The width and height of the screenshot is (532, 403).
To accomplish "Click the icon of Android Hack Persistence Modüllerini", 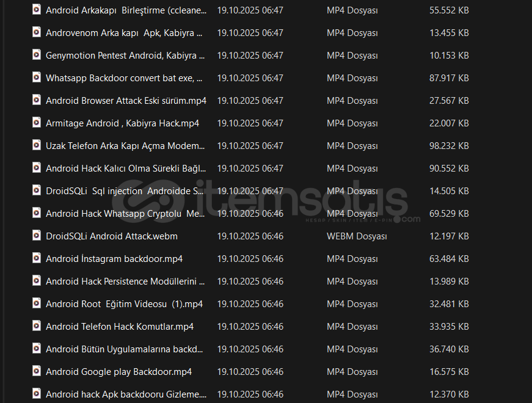I will pos(36,280).
